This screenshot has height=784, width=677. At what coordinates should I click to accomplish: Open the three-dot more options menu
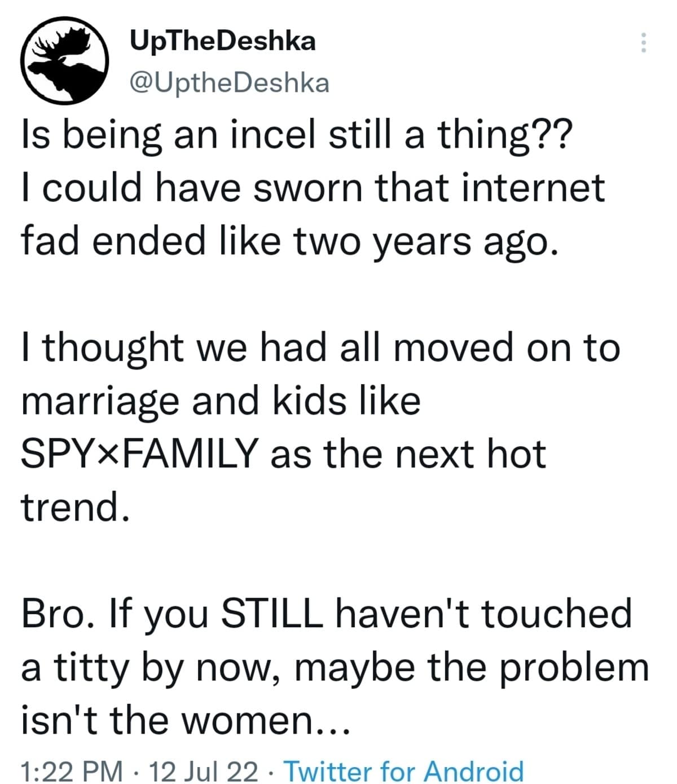pos(642,43)
